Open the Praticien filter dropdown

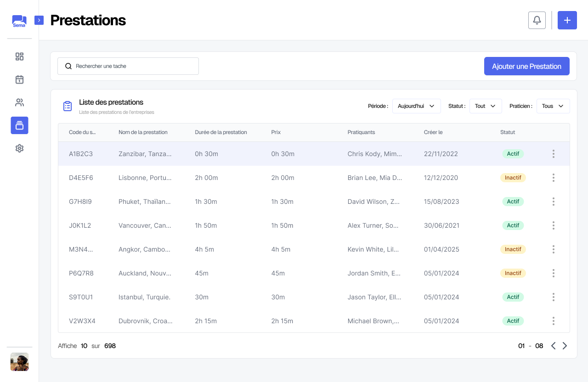[x=553, y=106]
